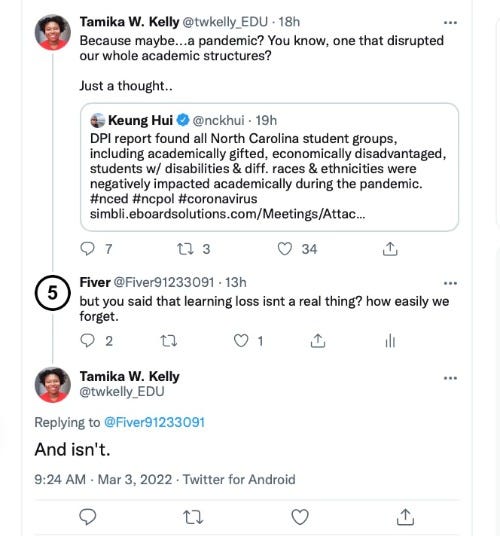Share Fiver's tweet via upload icon
Viewport: 500px width, 536px height.
[x=318, y=340]
